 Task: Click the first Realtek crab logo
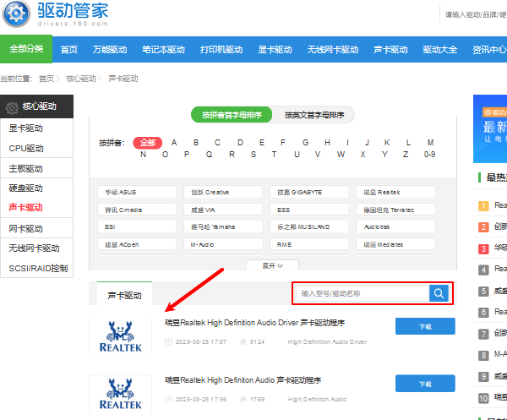120,336
